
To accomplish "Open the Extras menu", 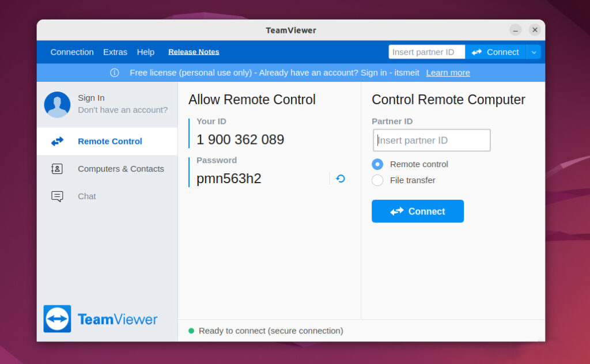I will click(115, 52).
